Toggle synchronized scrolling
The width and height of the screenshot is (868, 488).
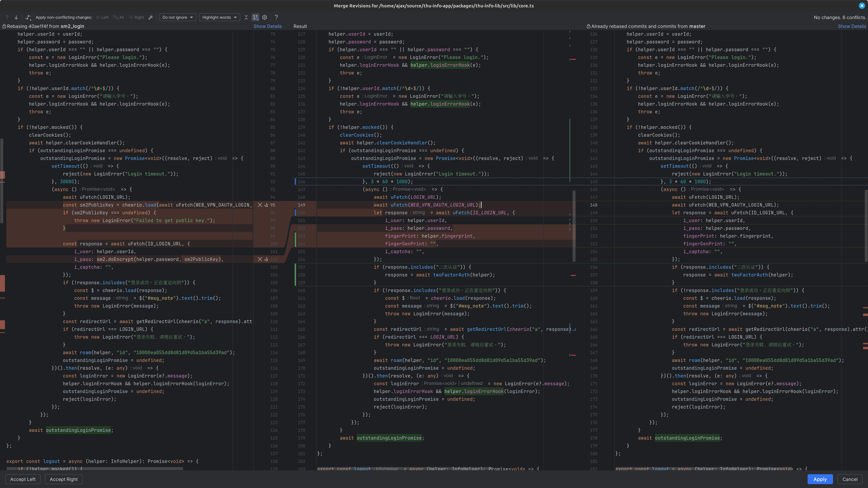click(x=255, y=17)
